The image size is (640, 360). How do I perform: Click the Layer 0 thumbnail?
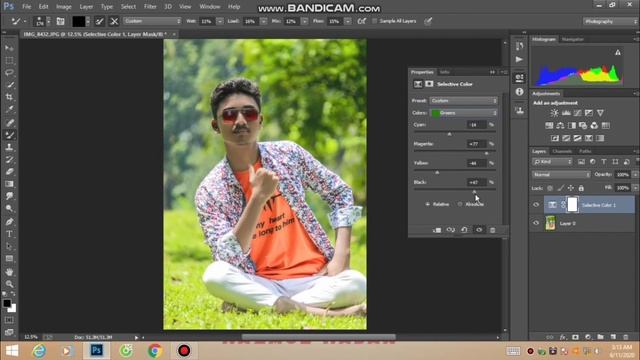click(x=550, y=223)
